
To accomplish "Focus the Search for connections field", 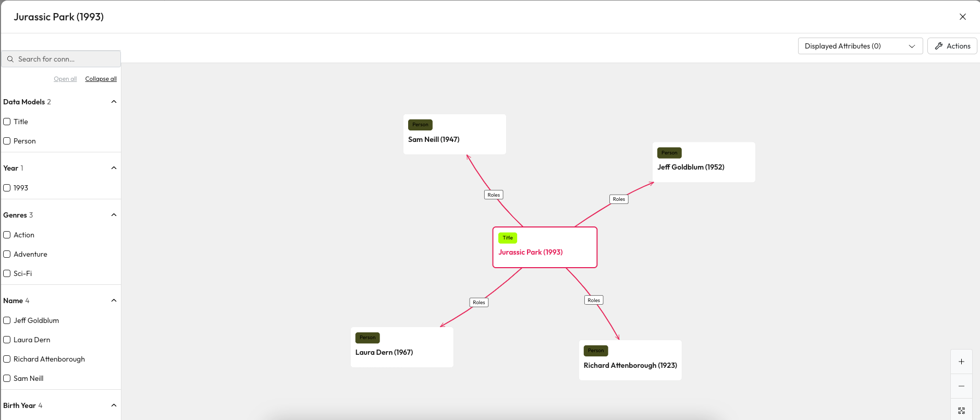I will (65, 59).
